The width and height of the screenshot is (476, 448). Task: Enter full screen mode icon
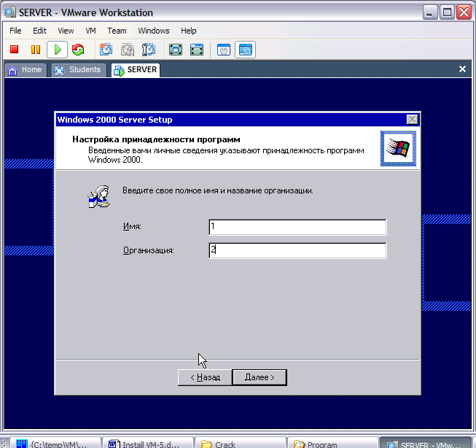(x=176, y=50)
